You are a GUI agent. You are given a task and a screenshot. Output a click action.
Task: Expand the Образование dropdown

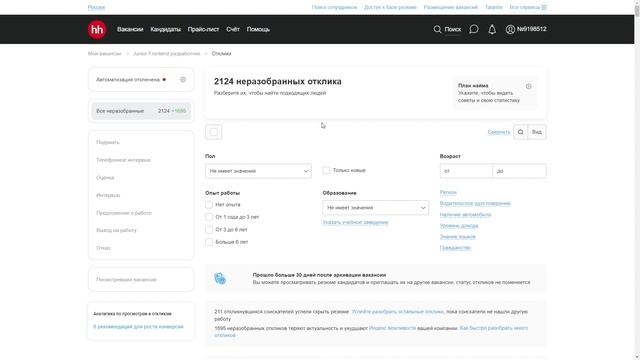[x=376, y=208]
